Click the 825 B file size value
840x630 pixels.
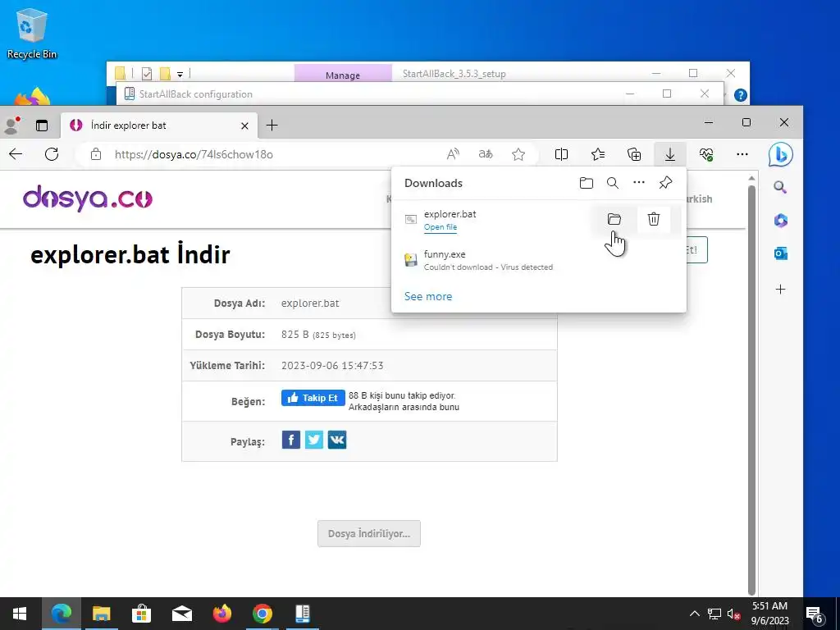(x=318, y=335)
